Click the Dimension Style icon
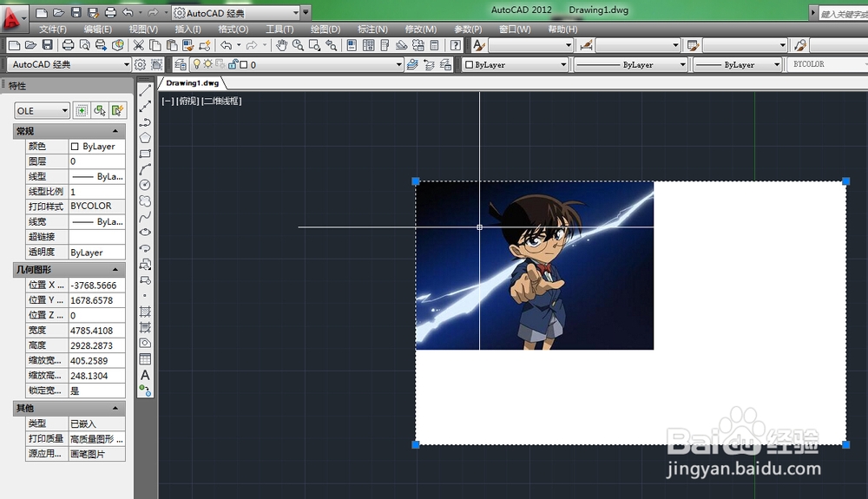 (586, 45)
